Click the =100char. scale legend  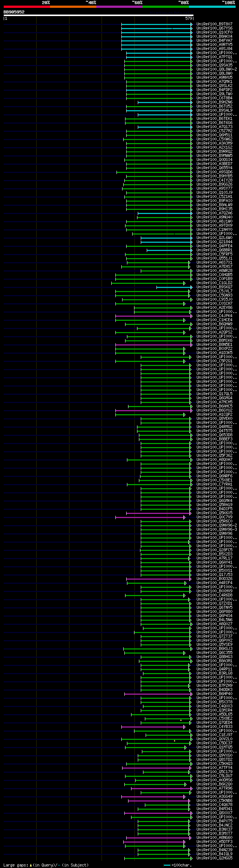(178, 865)
